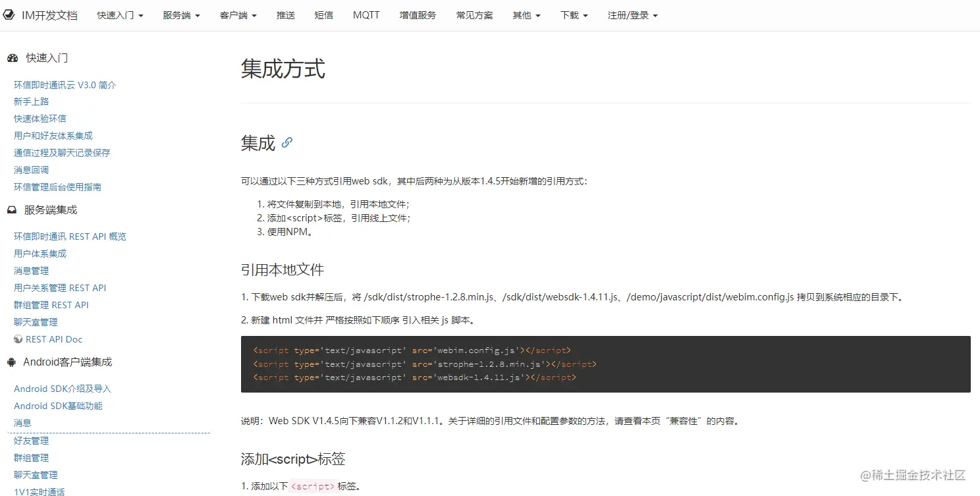Click the inbox icon beside 服务端集成
The image size is (980, 496).
pos(12,210)
